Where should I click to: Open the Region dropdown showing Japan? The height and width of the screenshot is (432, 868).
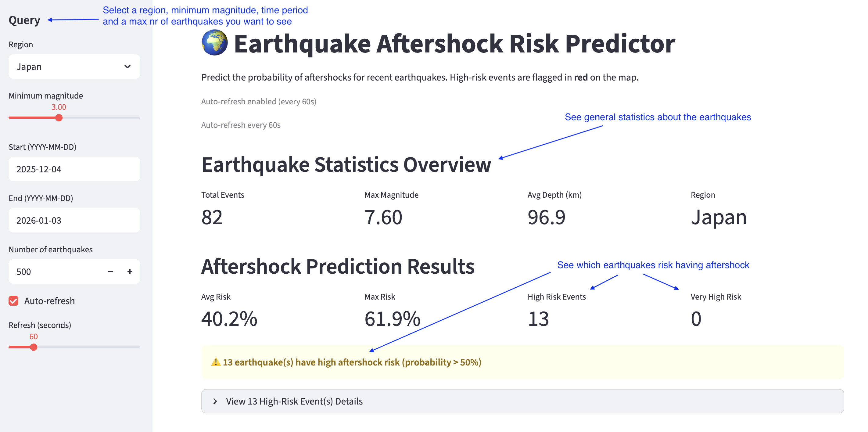point(74,67)
